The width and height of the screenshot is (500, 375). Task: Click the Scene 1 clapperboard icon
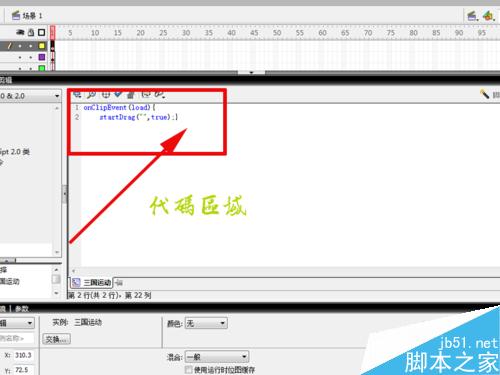(x=16, y=15)
